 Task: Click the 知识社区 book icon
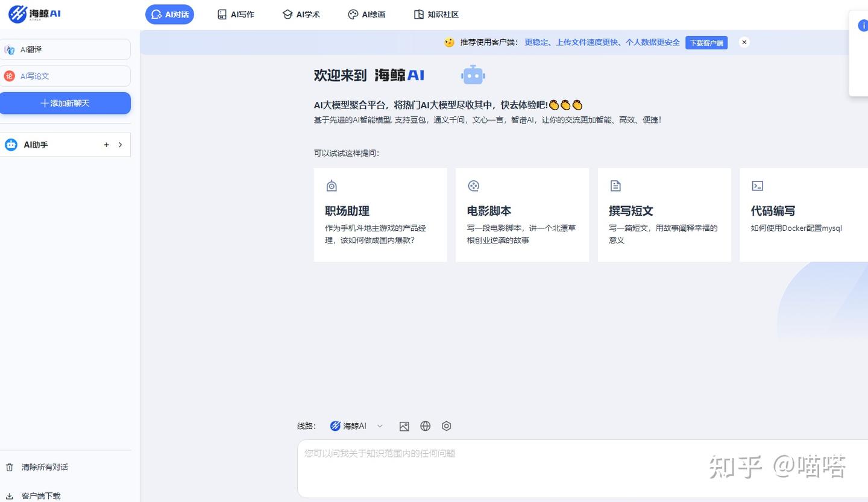[x=419, y=14]
